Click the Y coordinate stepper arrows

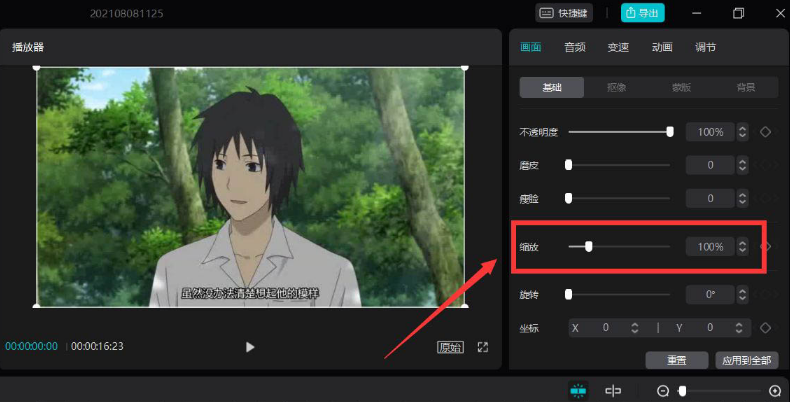tap(739, 328)
